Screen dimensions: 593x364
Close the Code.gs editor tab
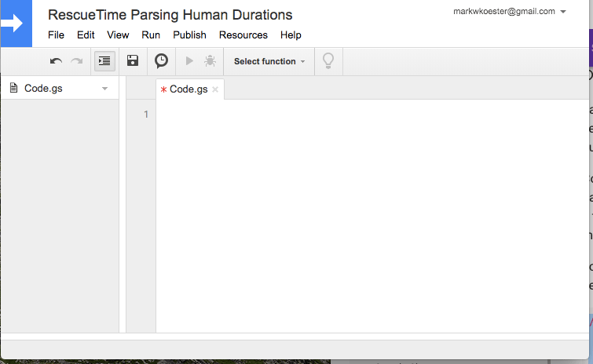point(215,90)
